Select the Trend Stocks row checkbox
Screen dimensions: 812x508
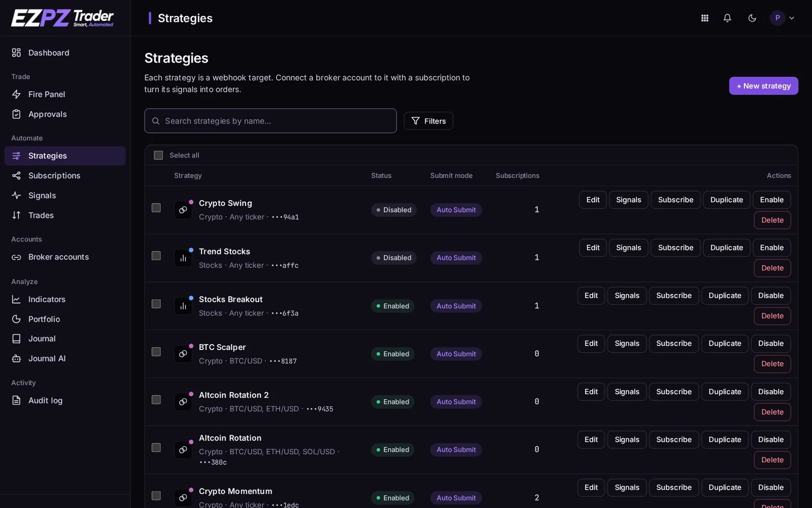pos(156,256)
